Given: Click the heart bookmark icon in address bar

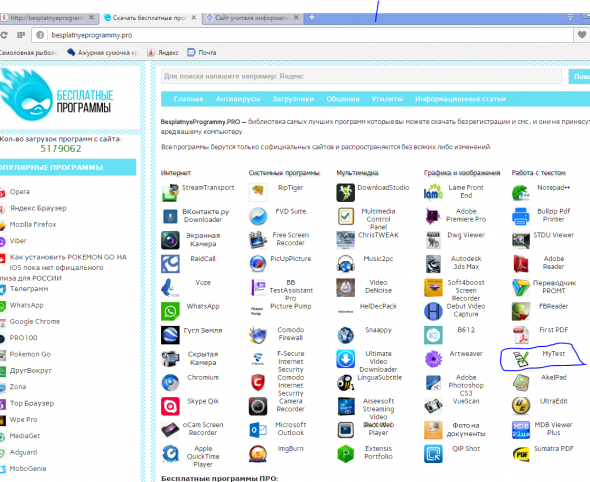Looking at the screenshot, I should [582, 35].
